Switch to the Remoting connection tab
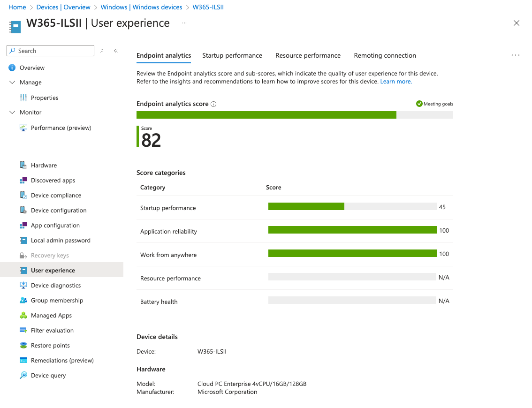 click(385, 56)
